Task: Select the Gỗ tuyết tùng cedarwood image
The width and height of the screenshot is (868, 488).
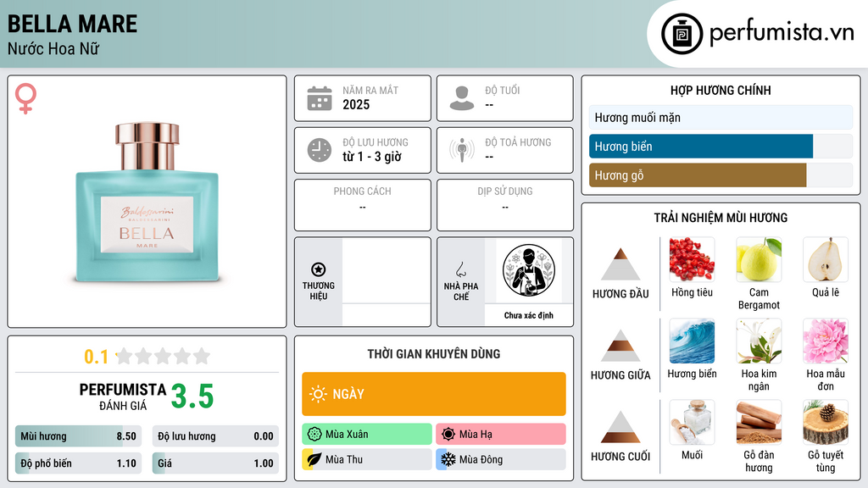Action: 826,422
